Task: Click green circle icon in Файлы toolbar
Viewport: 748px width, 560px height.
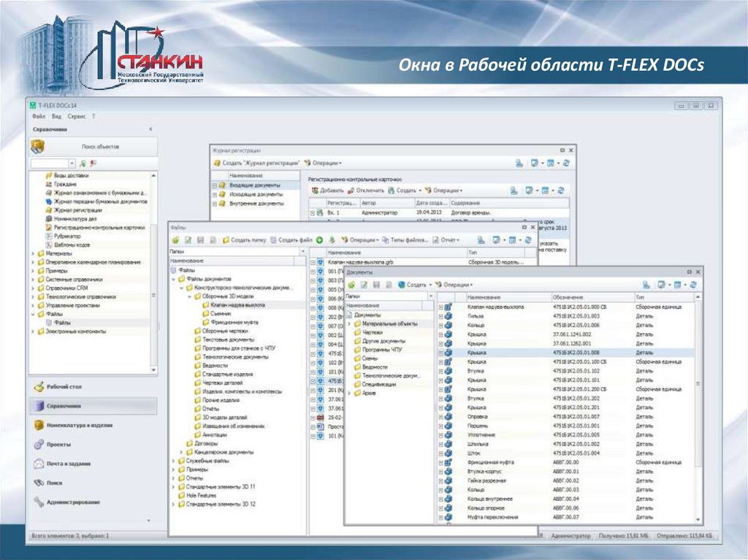Action: [320, 240]
